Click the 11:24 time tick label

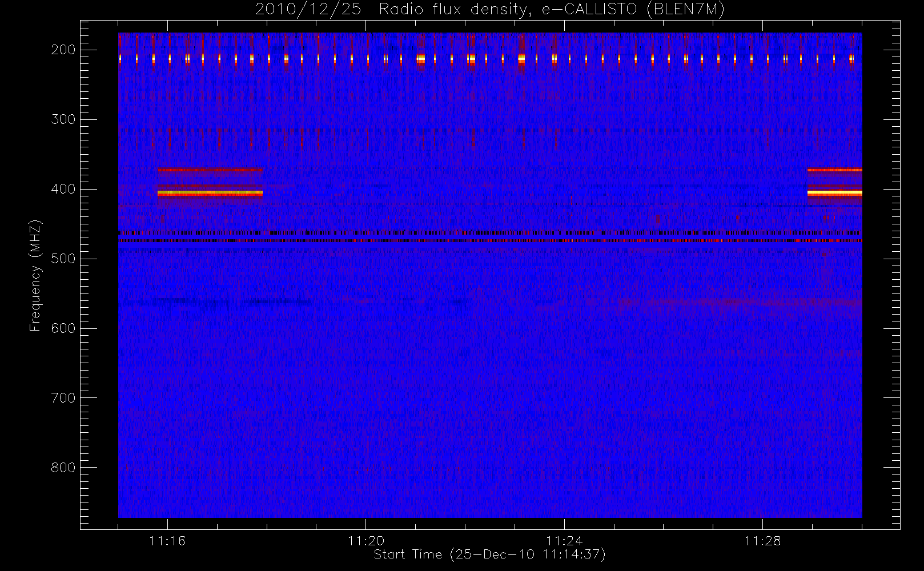pos(564,540)
